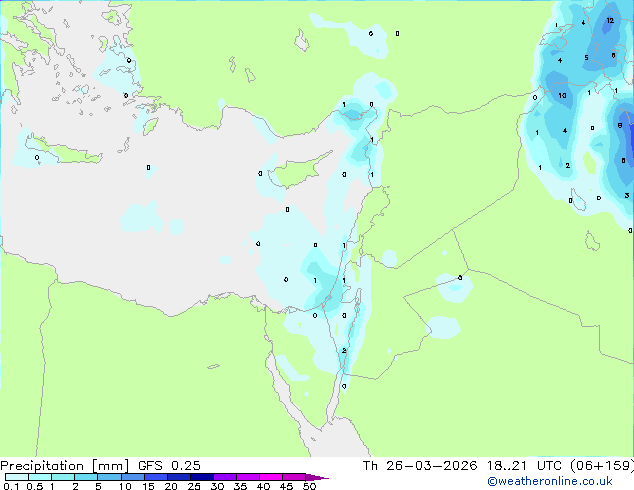The image size is (634, 490).
Task: Click the legend label "15"
Action: pyautogui.click(x=148, y=486)
